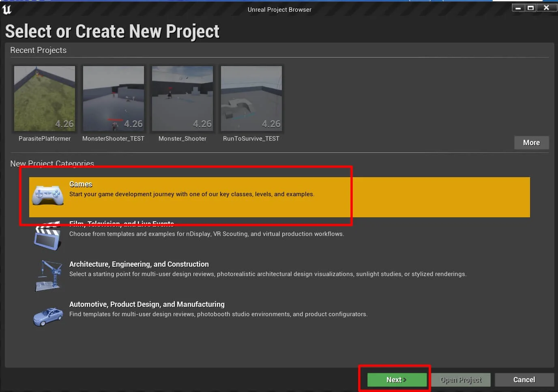This screenshot has width=558, height=392.
Task: Open the ParasitePlatformer project thumbnail
Action: [45, 99]
